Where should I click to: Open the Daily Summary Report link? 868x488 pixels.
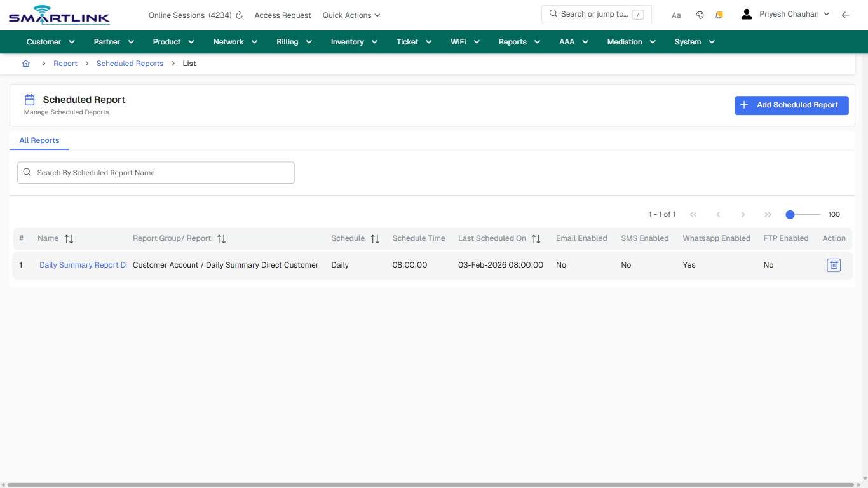[82, 265]
